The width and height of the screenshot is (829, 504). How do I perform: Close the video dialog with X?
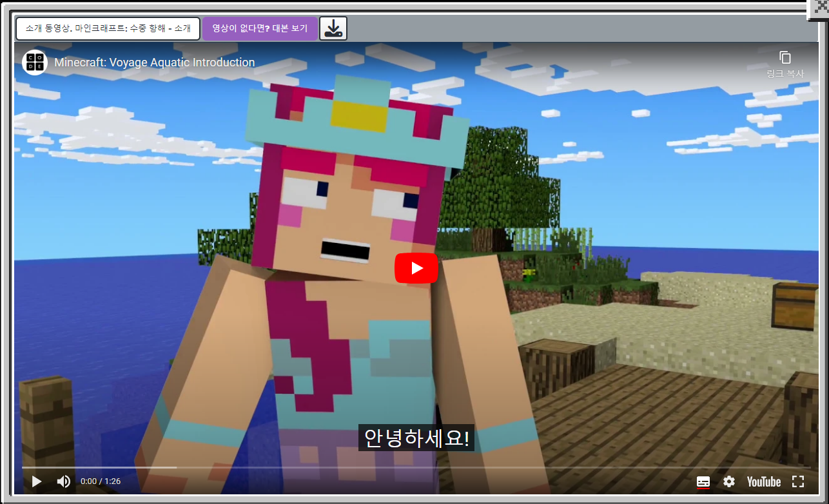[x=819, y=9]
